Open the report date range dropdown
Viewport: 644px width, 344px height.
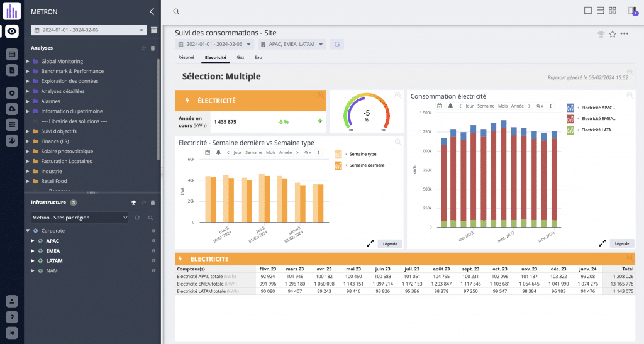click(214, 44)
